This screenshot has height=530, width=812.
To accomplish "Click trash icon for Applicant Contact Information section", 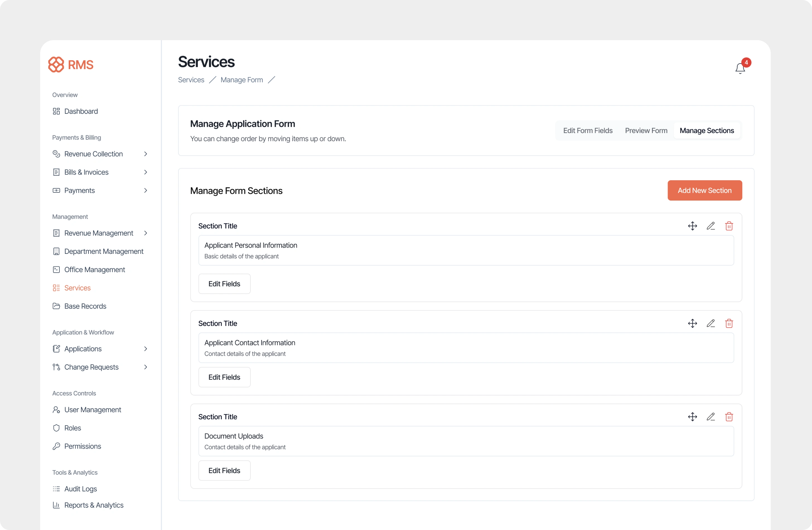I will tap(729, 323).
